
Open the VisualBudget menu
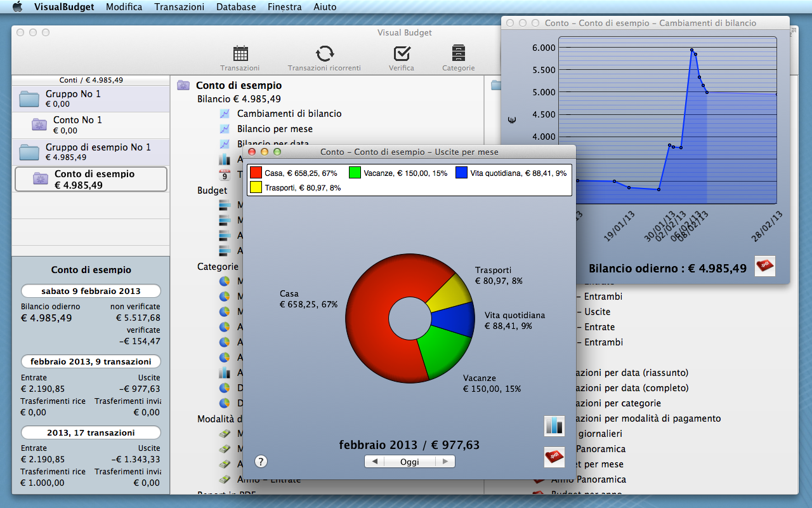[x=64, y=7]
